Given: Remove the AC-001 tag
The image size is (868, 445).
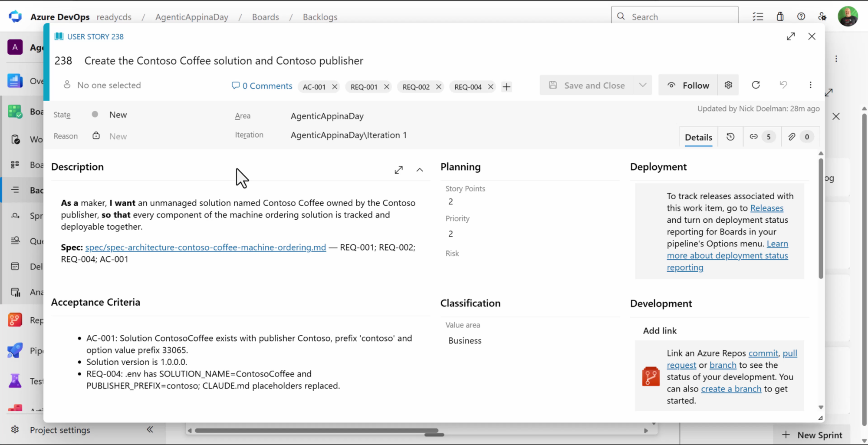Looking at the screenshot, I should tap(335, 87).
